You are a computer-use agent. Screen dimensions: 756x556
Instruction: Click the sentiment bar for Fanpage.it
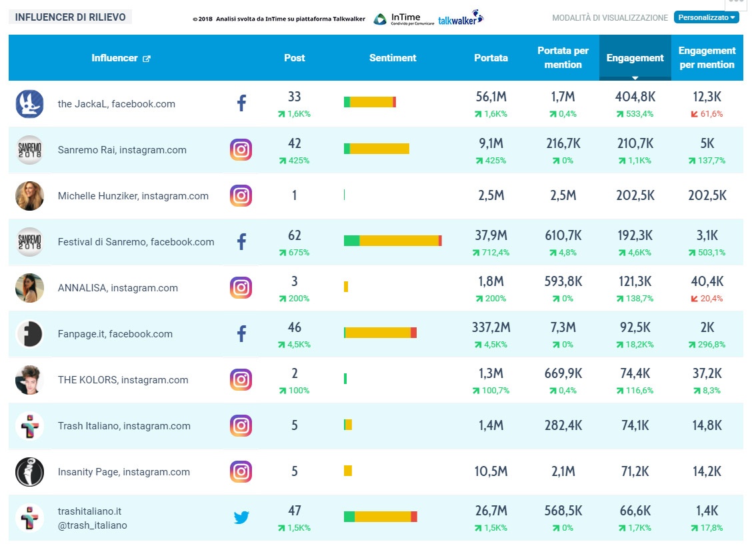381,332
